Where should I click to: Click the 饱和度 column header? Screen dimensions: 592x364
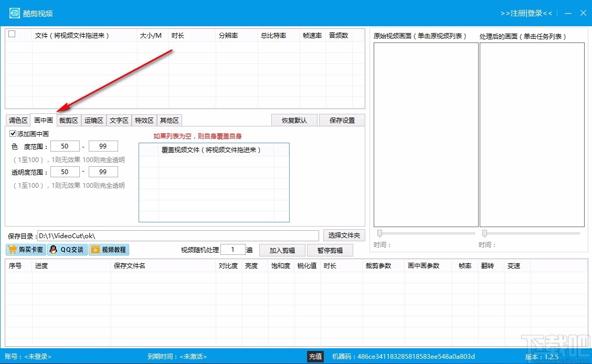[281, 266]
